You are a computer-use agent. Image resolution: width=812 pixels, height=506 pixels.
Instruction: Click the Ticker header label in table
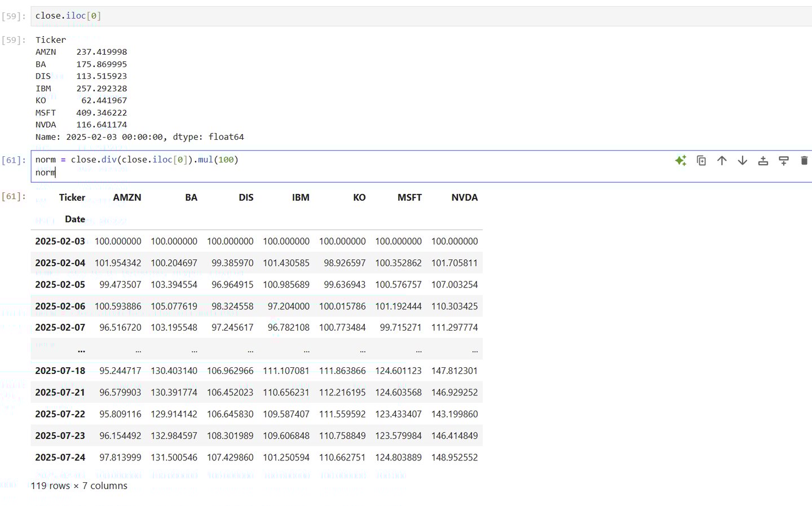[72, 197]
